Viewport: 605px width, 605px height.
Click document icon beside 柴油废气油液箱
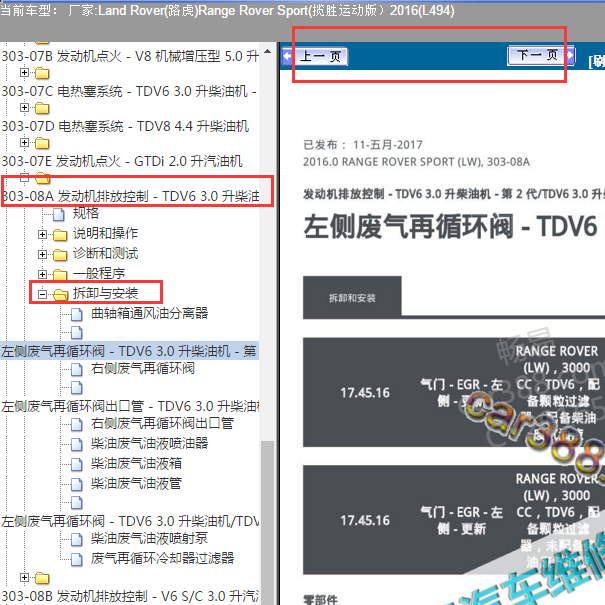point(77,465)
